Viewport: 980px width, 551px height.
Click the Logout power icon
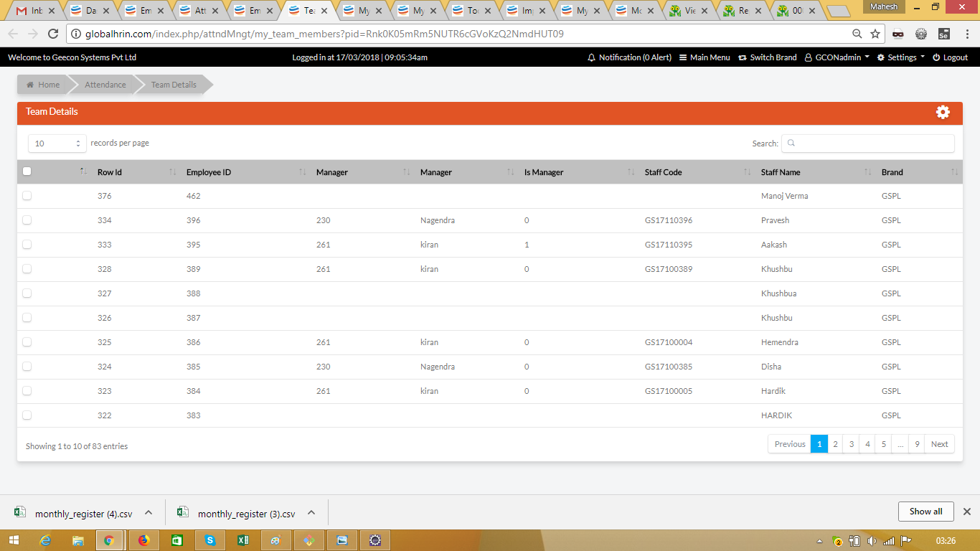pyautogui.click(x=936, y=57)
